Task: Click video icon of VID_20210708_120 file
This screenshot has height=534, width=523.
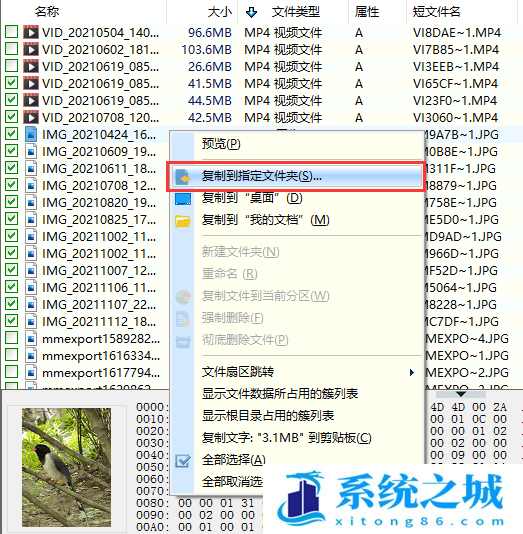Action: pyautogui.click(x=31, y=117)
